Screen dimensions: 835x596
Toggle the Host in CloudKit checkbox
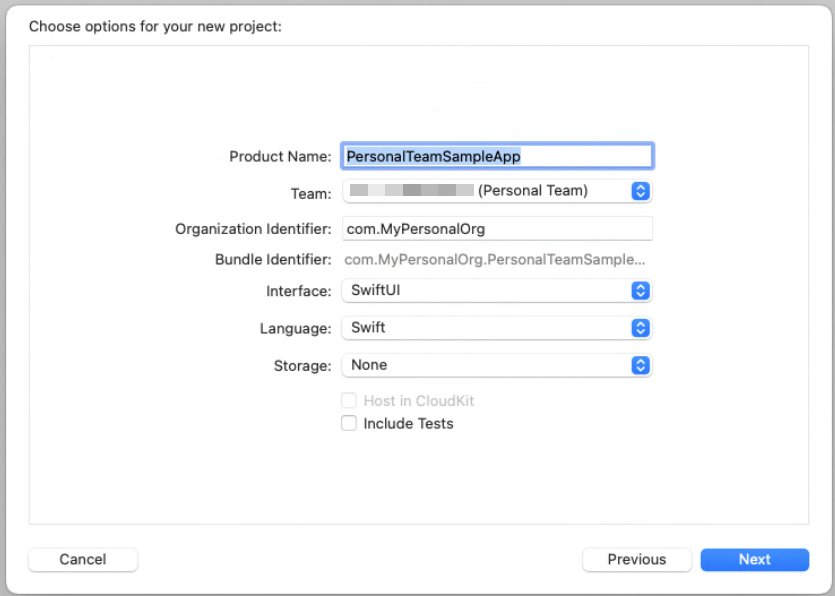pos(349,401)
